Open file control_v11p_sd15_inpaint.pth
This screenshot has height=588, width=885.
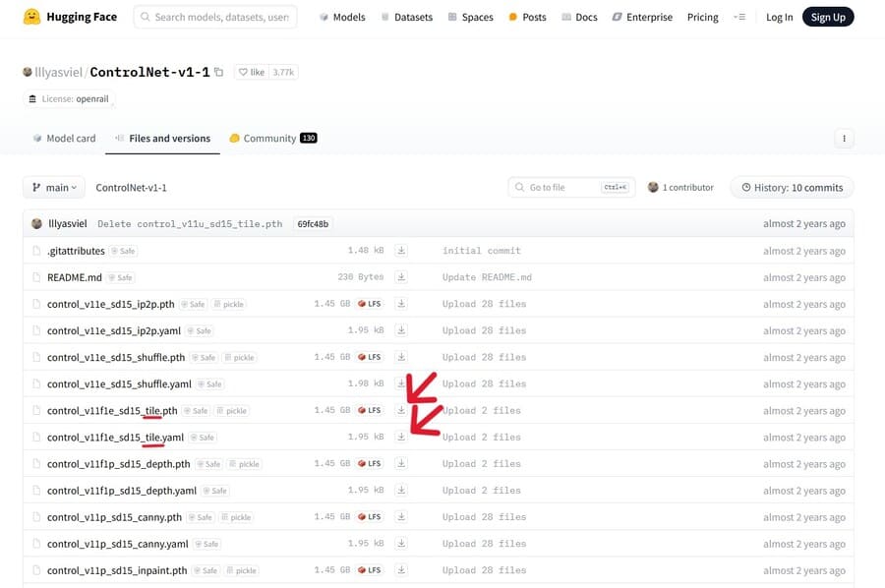point(117,570)
